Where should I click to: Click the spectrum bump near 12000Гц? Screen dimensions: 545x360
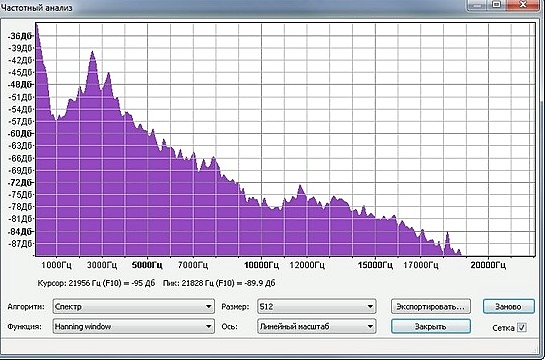[301, 188]
